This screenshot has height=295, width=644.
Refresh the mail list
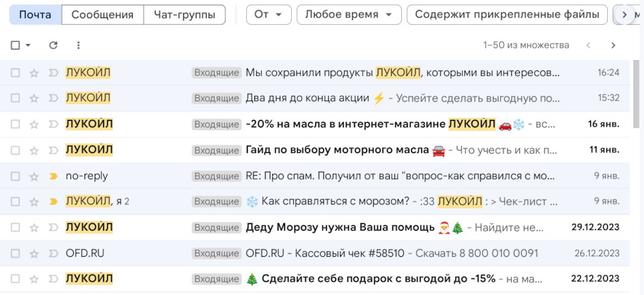point(53,45)
